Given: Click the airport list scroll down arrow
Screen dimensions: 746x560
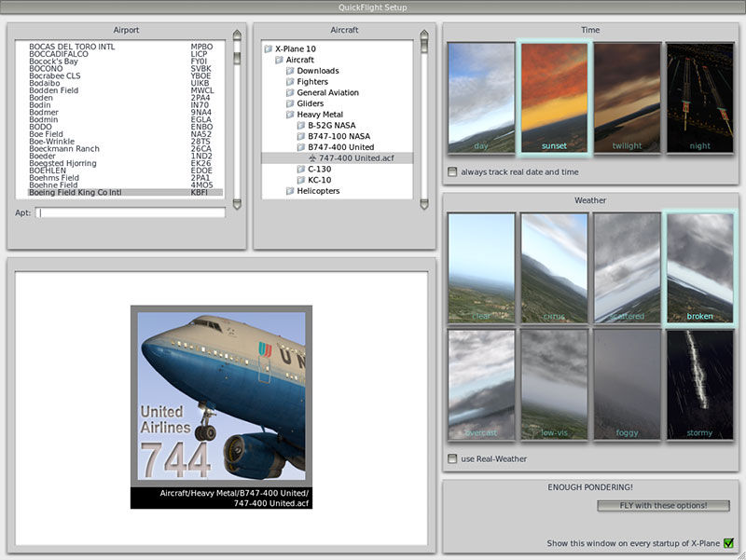Looking at the screenshot, I should coord(237,204).
